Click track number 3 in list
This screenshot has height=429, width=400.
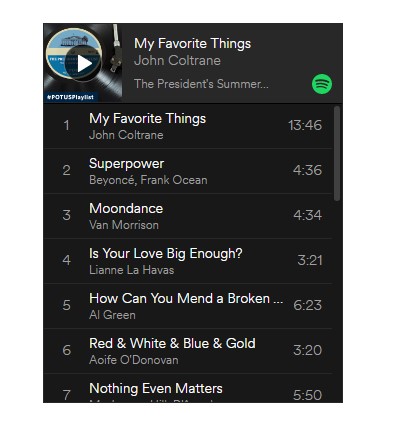point(67,215)
